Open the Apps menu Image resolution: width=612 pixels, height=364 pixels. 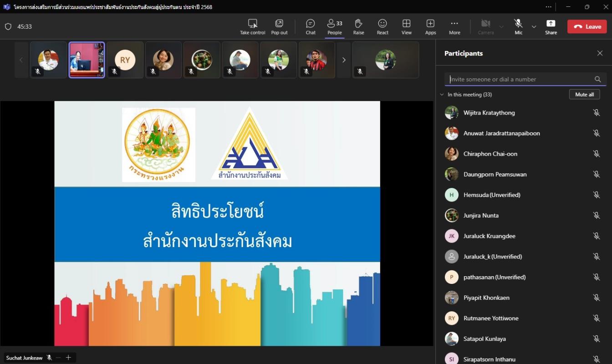[x=430, y=27]
